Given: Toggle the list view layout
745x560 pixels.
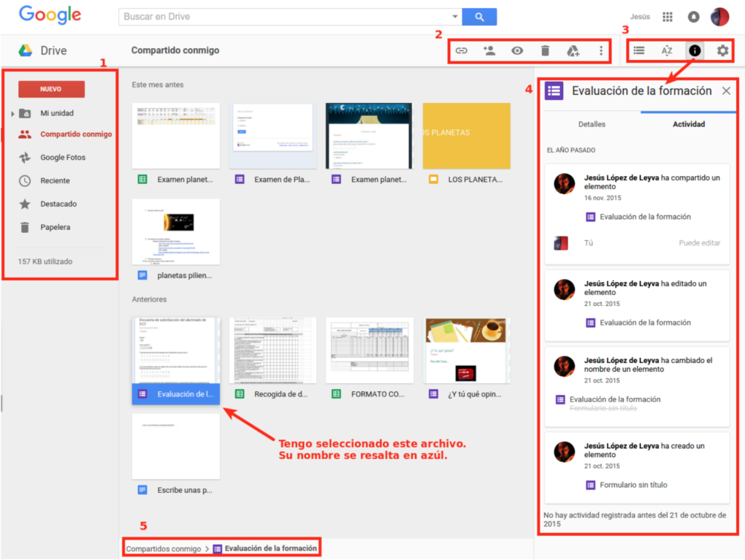Looking at the screenshot, I should 639,50.
